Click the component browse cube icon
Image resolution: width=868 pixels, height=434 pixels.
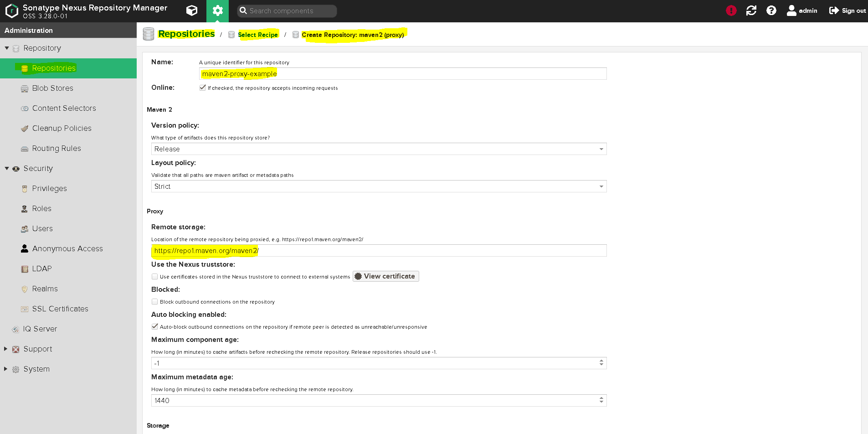tap(191, 10)
